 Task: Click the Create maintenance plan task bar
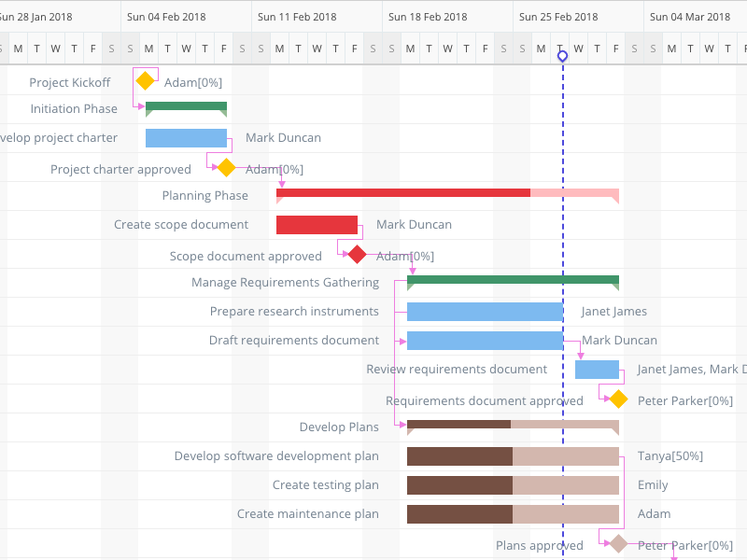coord(513,514)
